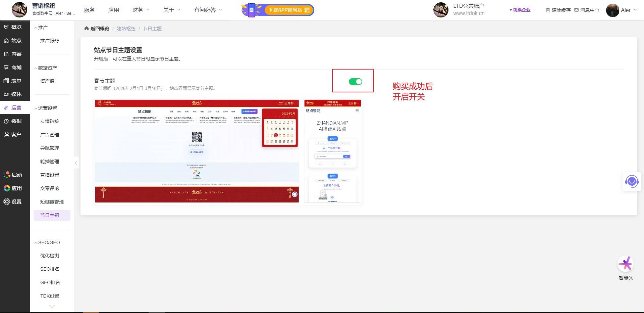
Task: Click the desktop Spring Festival theme preview
Action: tap(197, 151)
